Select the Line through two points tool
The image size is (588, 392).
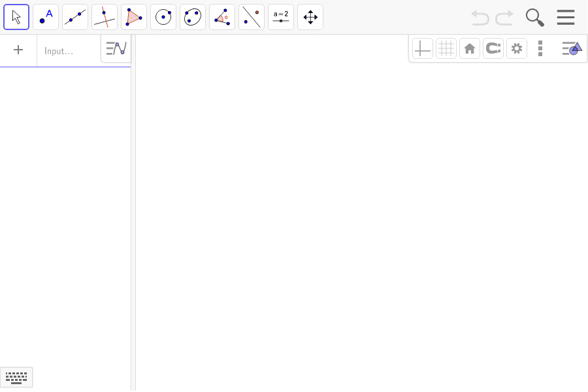75,17
